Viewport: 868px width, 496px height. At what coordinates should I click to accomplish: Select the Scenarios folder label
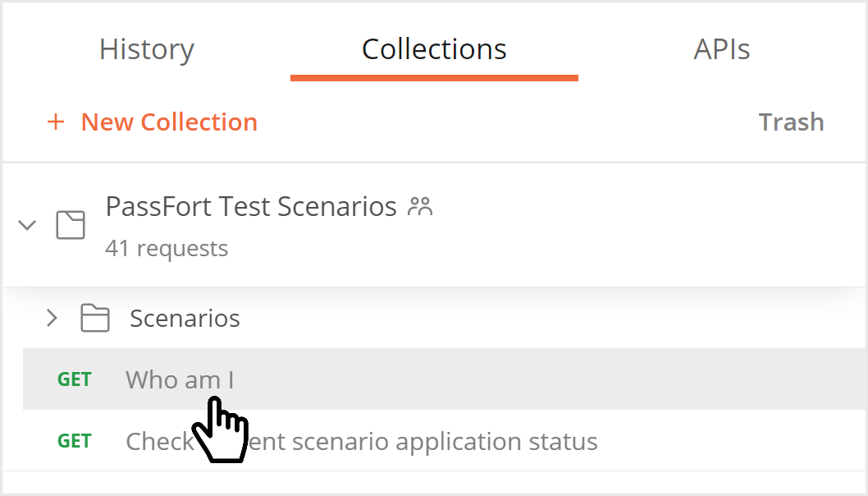tap(185, 318)
